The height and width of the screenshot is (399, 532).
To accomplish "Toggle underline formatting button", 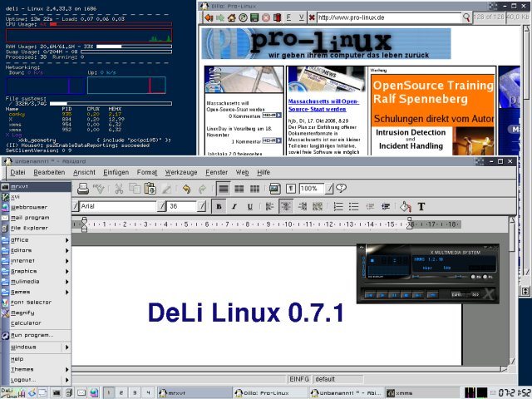I will coord(249,207).
